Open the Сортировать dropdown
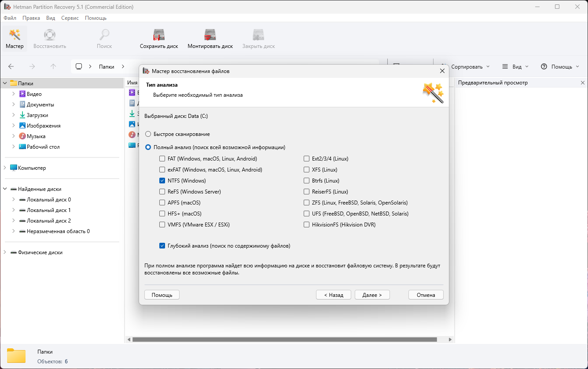 pos(470,66)
